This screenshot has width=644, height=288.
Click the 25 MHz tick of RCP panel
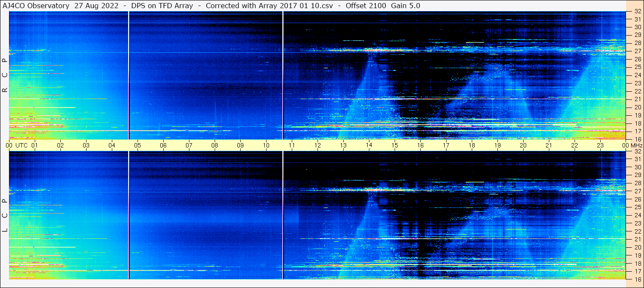[x=637, y=67]
